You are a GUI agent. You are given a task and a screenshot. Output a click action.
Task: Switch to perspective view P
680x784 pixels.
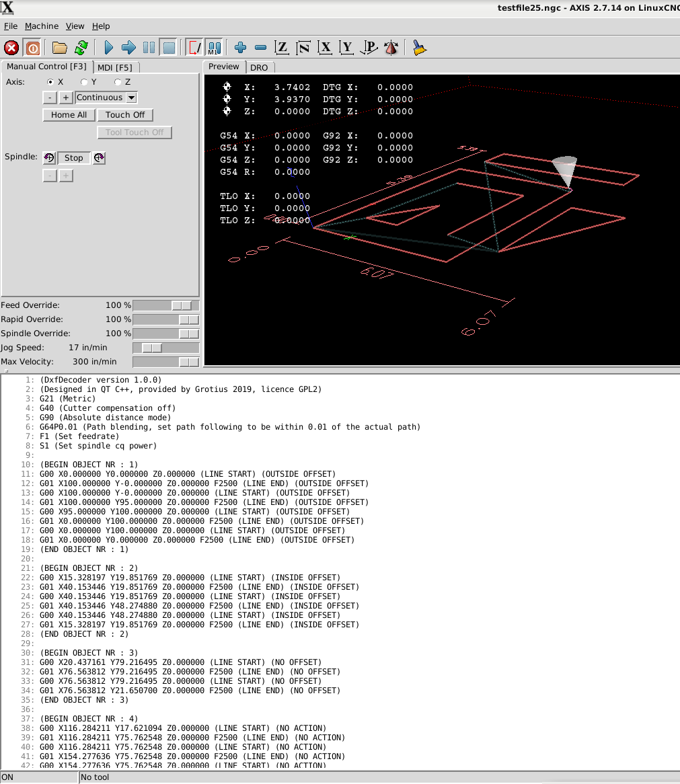[x=369, y=48]
